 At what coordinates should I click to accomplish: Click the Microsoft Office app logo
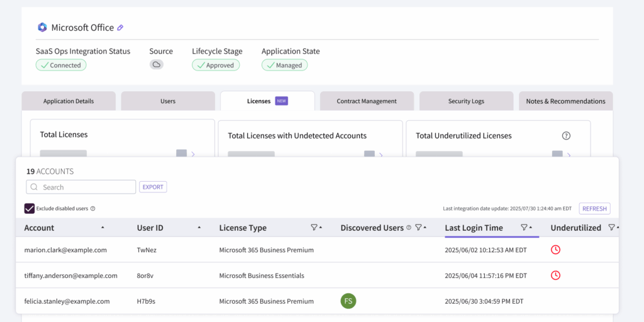click(x=42, y=27)
